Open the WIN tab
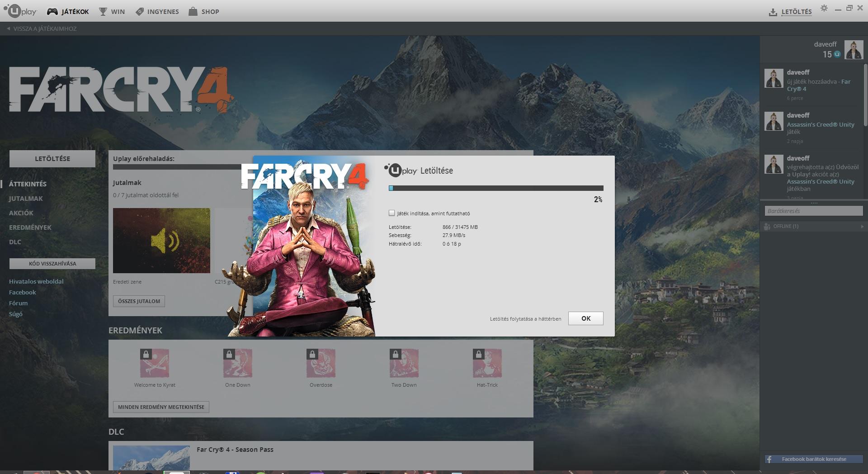 (112, 12)
